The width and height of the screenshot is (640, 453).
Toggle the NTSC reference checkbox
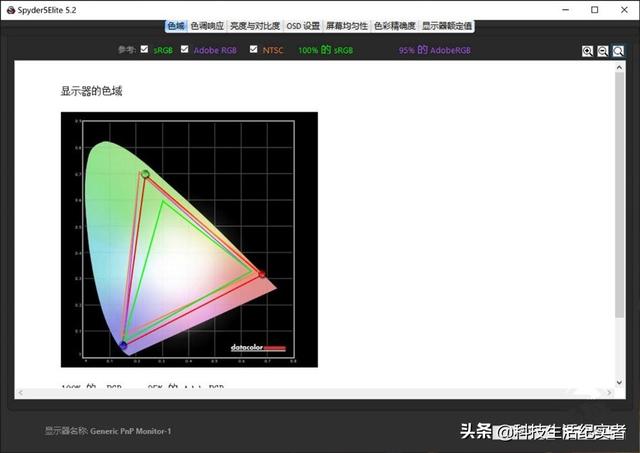point(253,49)
